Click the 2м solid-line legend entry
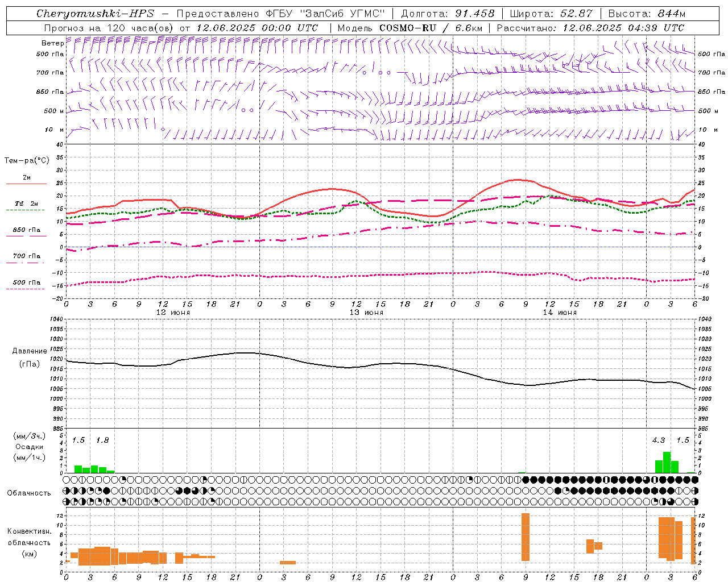Screen dimensions: 728x582 tap(26, 178)
